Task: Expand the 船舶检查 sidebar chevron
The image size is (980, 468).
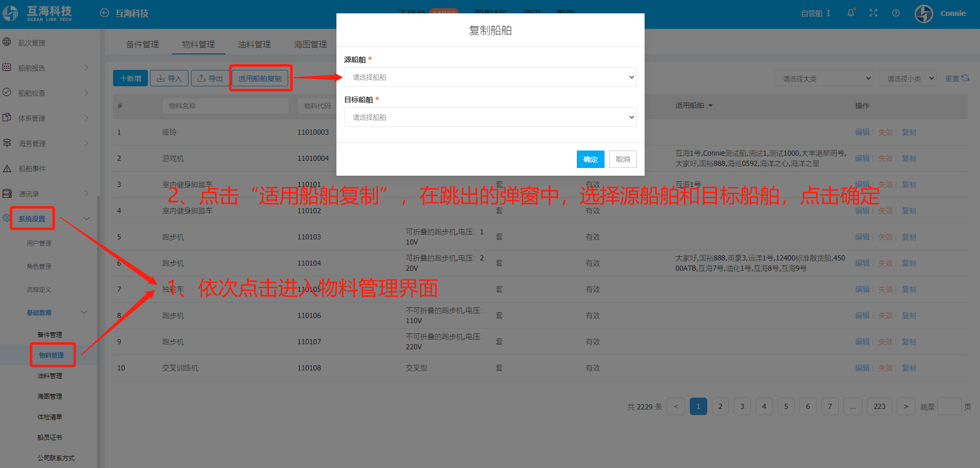Action: tap(86, 92)
